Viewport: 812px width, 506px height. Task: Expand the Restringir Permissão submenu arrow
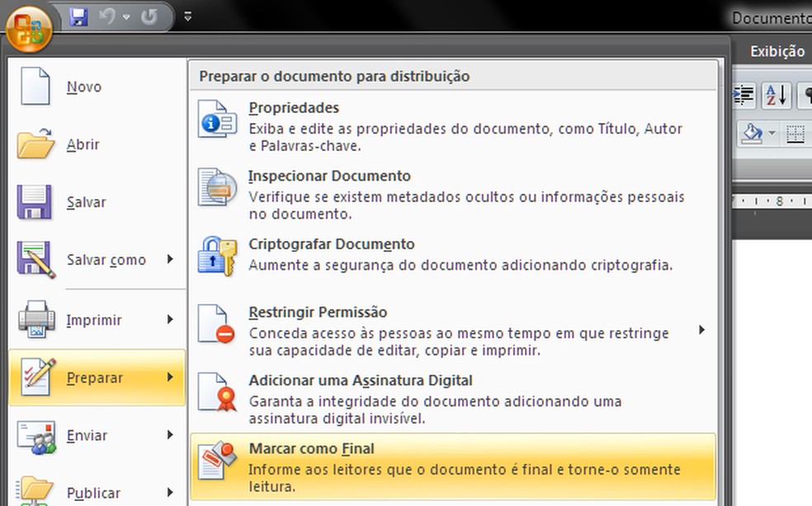click(701, 330)
